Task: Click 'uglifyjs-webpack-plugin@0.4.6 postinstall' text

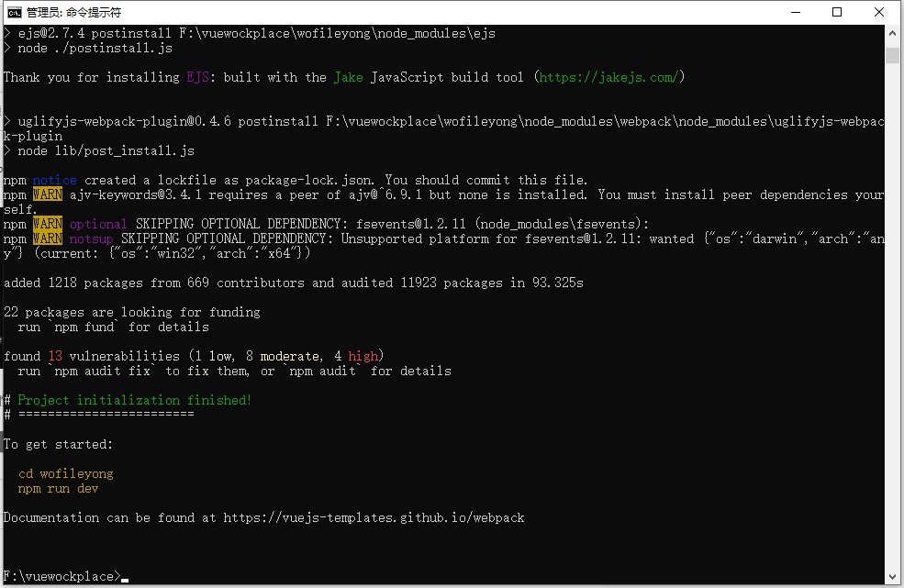Action: [x=168, y=122]
